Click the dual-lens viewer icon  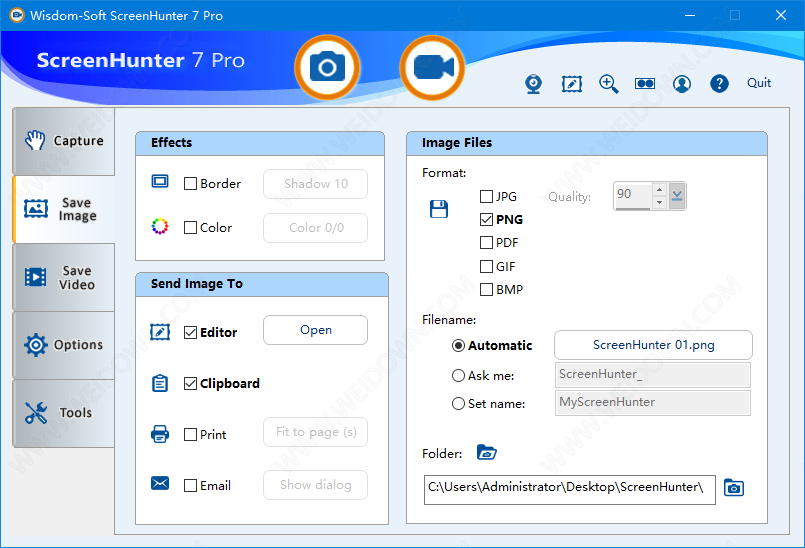(645, 84)
